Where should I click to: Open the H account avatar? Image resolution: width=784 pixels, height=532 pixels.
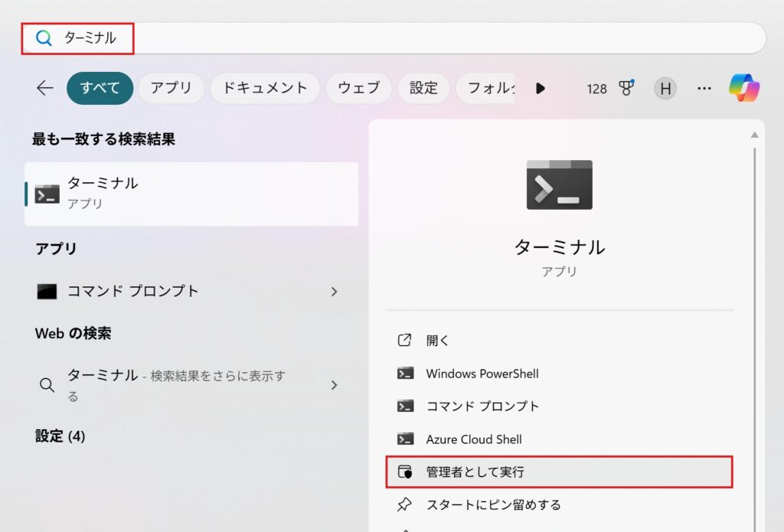coord(665,89)
